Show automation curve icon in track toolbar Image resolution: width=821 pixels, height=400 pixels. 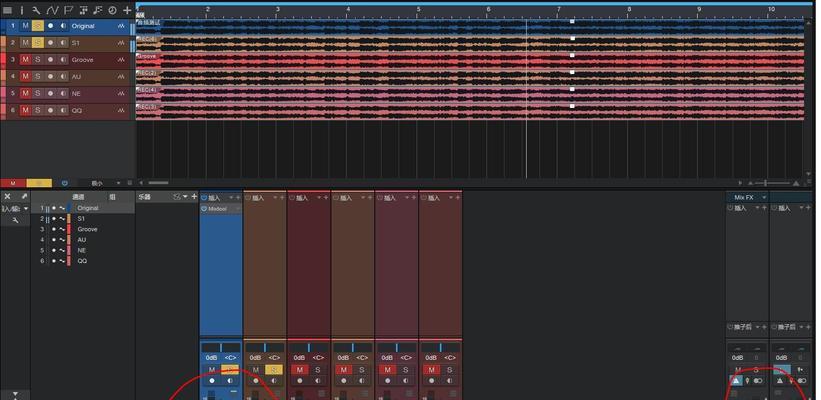pos(52,10)
